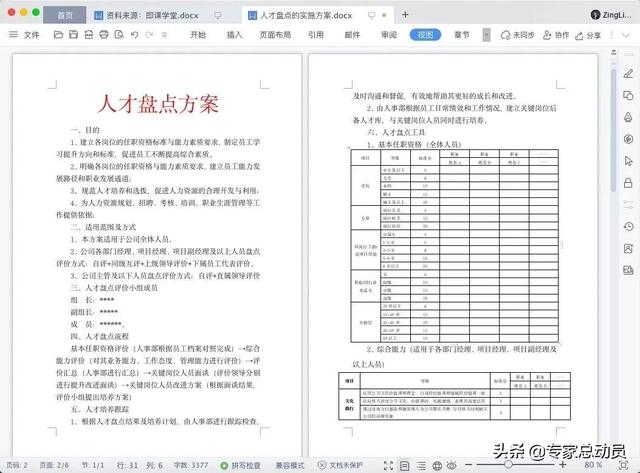Switch to the 插入 ribbon tab
Viewport: 640px width, 473px height.
click(x=234, y=35)
